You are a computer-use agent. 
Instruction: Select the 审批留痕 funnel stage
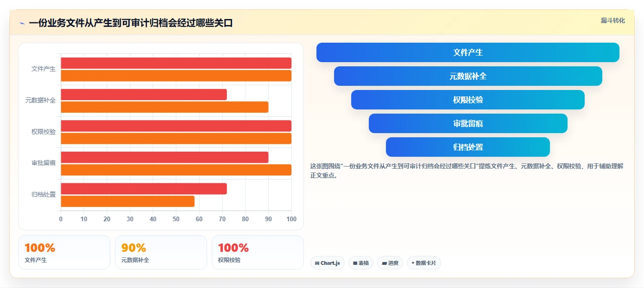tap(468, 123)
